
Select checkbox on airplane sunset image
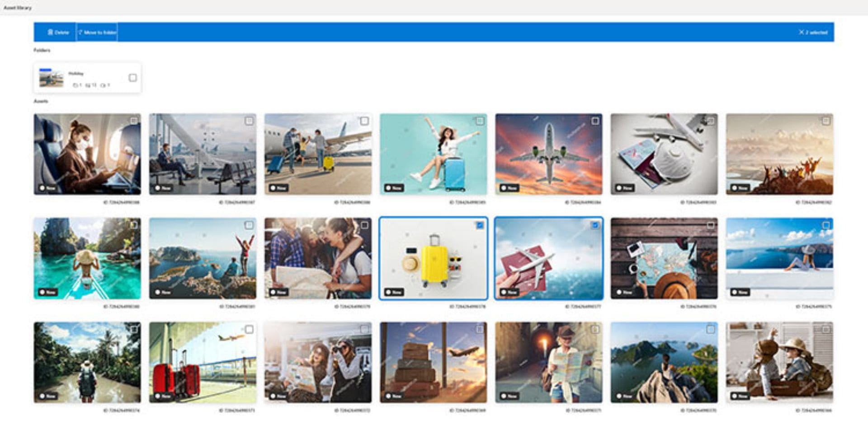click(x=595, y=121)
